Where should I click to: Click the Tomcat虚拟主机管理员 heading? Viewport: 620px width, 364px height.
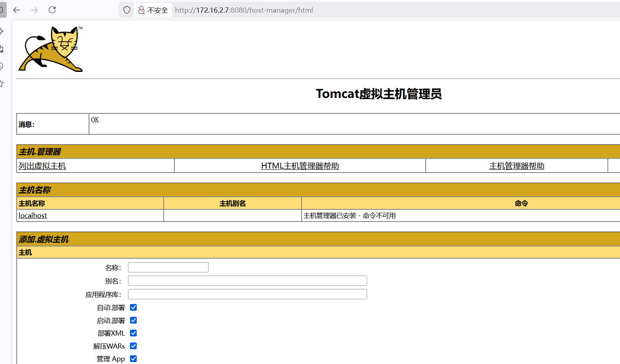[379, 94]
